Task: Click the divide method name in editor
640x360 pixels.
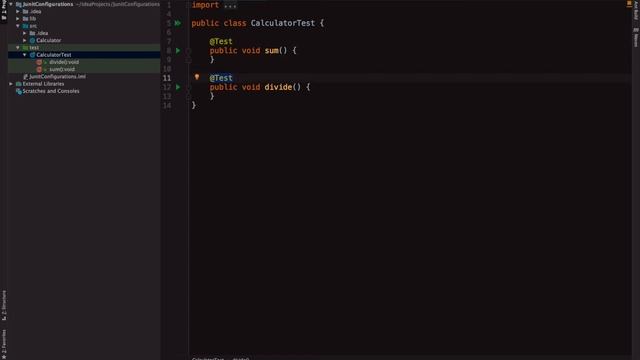Action: (x=278, y=87)
